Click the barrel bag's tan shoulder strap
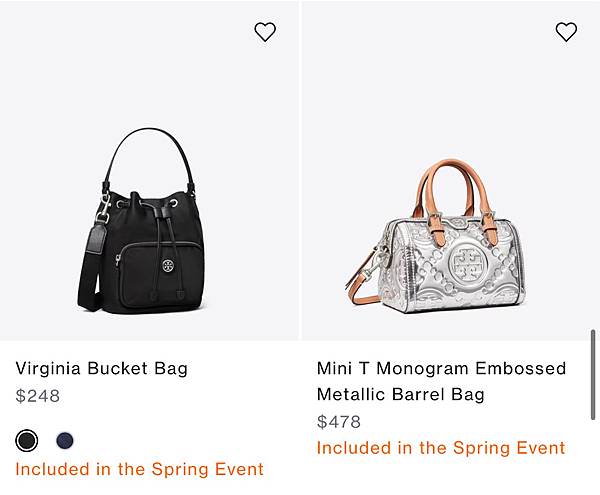 tap(360, 281)
